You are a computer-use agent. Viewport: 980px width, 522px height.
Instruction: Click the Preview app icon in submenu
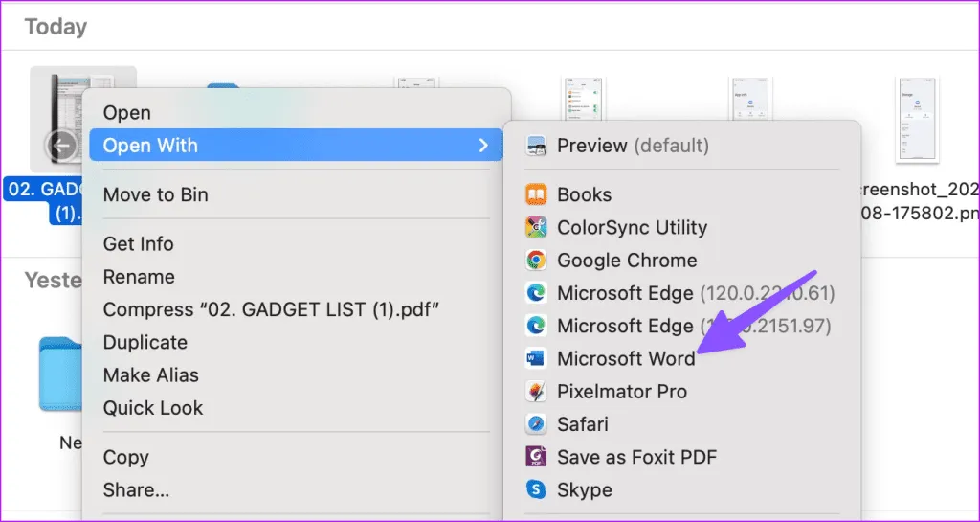pos(536,147)
